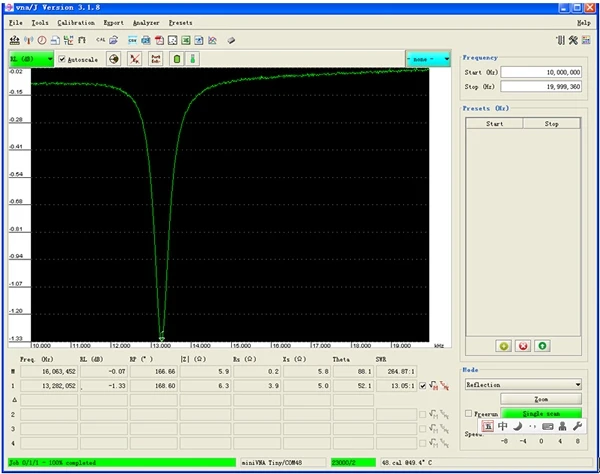Toggle the Autoscale checkbox
The width and height of the screenshot is (600, 474).
click(x=63, y=59)
